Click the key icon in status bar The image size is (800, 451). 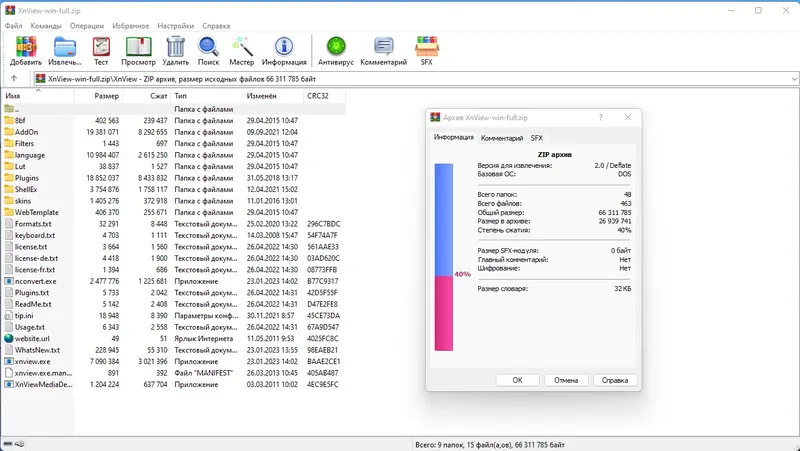(19, 444)
